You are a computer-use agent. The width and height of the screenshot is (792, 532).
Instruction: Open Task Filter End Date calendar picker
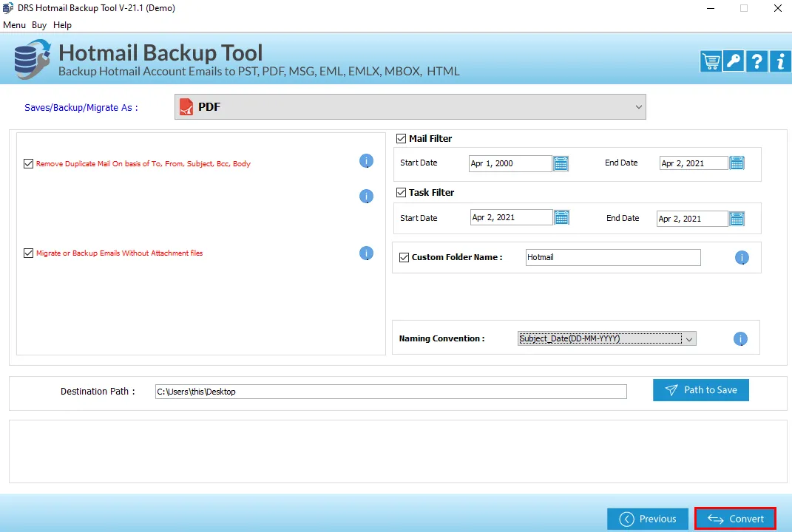point(737,219)
